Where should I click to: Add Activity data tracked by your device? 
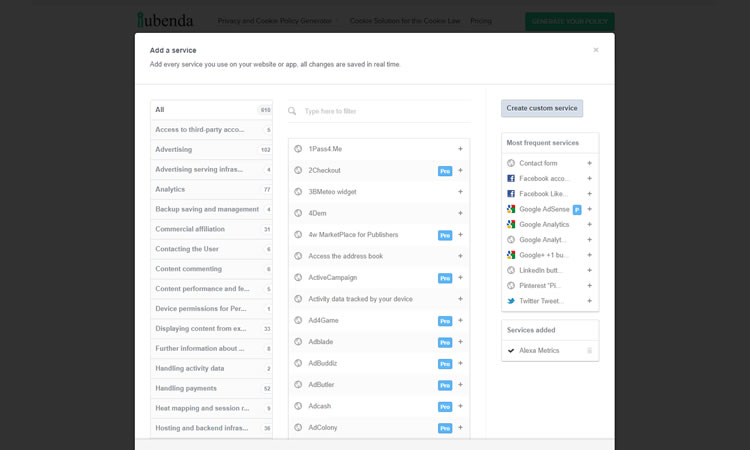(460, 299)
